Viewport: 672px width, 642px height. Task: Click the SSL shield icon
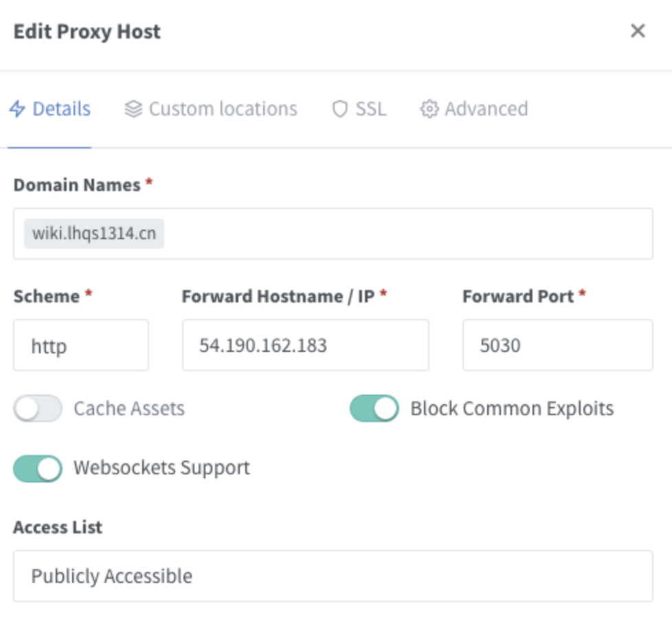click(339, 109)
